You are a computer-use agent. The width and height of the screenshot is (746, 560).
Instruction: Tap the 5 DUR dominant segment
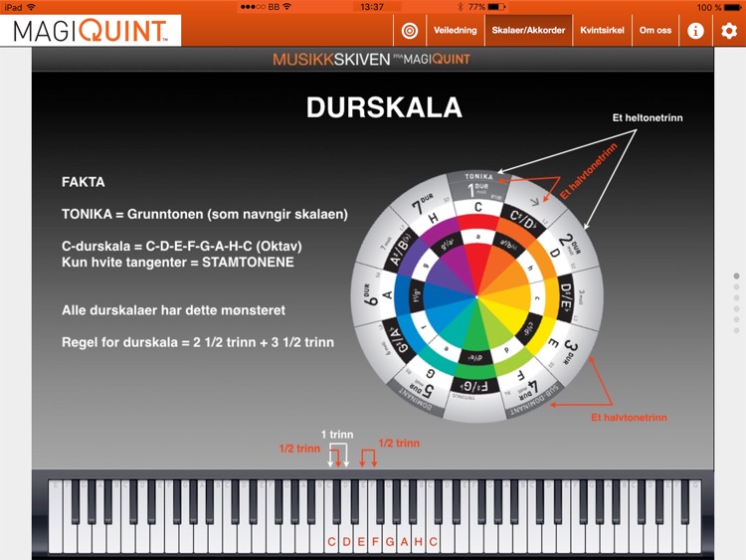tap(424, 395)
